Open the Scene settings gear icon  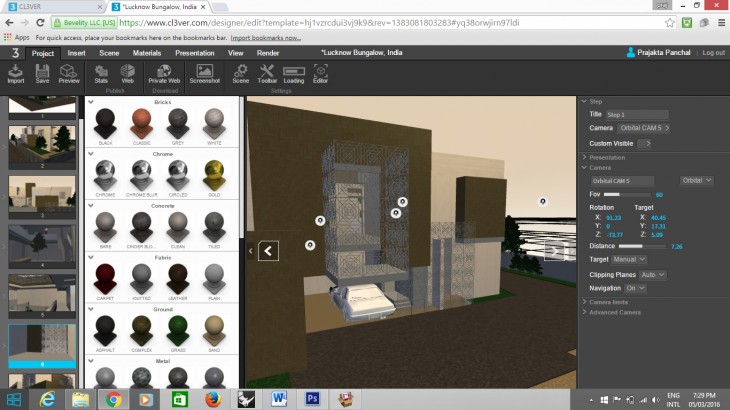(241, 74)
